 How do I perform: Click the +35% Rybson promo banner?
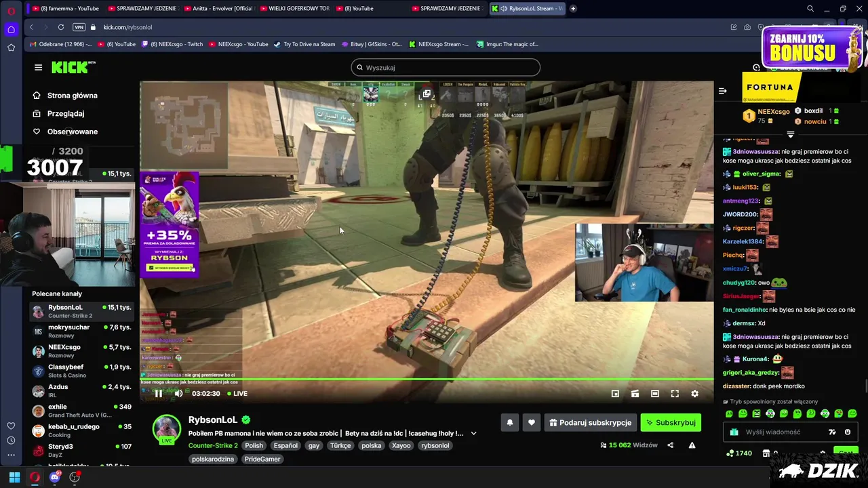click(170, 224)
